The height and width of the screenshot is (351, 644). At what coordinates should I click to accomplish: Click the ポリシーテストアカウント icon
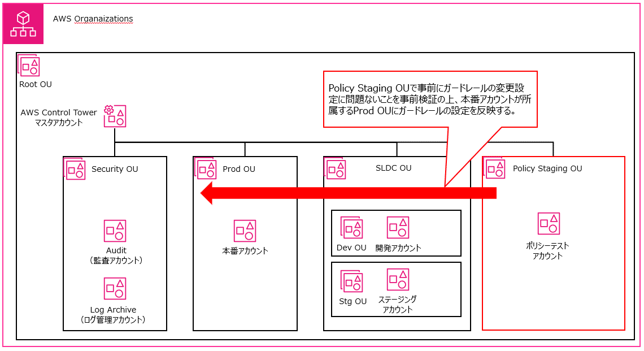click(549, 224)
